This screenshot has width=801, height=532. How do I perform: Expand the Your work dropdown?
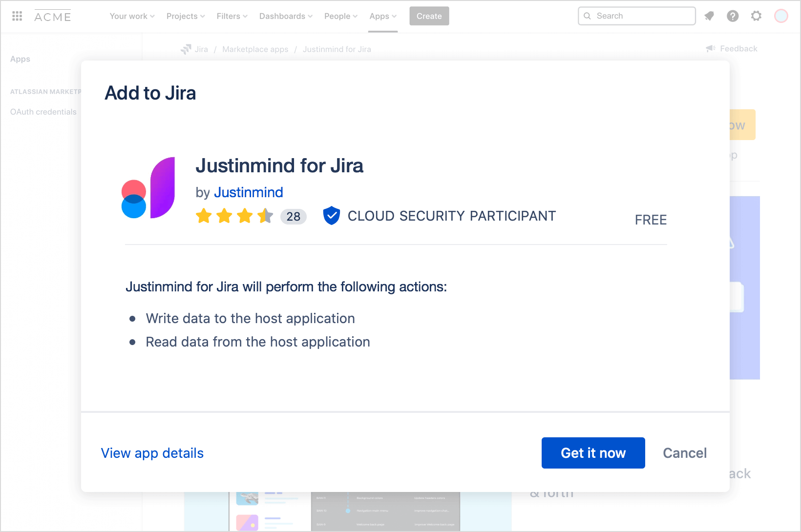coord(132,16)
